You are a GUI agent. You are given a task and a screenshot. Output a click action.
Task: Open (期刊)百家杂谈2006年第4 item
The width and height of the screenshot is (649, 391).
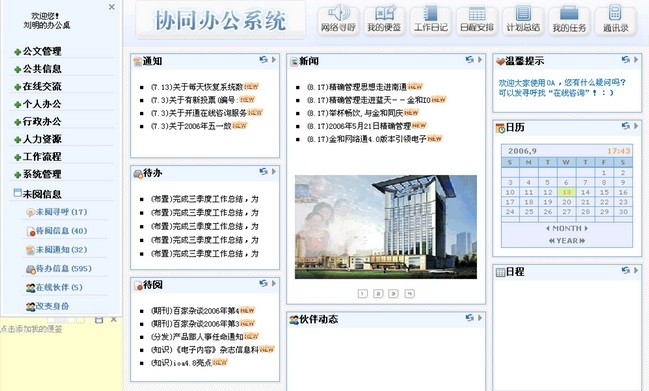pyautogui.click(x=195, y=311)
